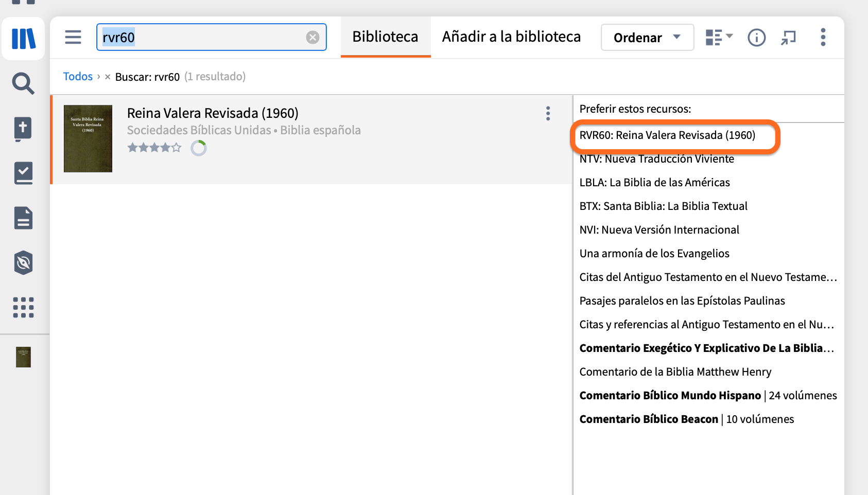
Task: Open the Bible study cross icon in sidebar
Action: pos(23,129)
